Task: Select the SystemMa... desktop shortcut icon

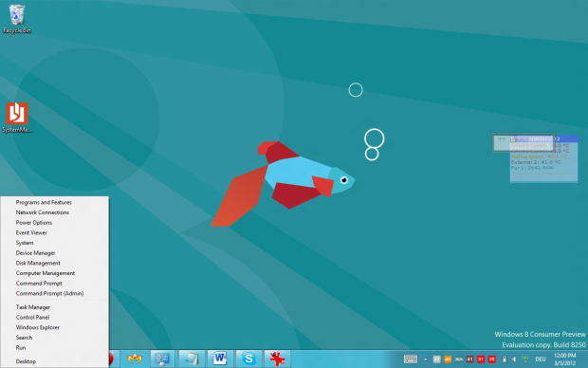Action: click(x=17, y=118)
